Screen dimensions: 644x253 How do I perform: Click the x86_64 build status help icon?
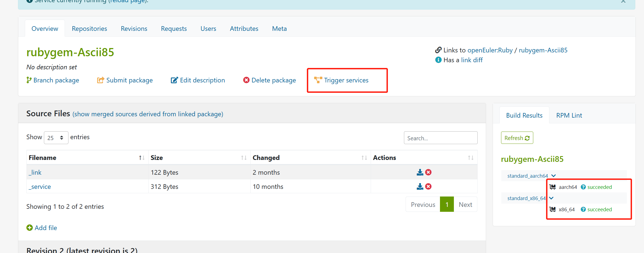click(x=583, y=209)
